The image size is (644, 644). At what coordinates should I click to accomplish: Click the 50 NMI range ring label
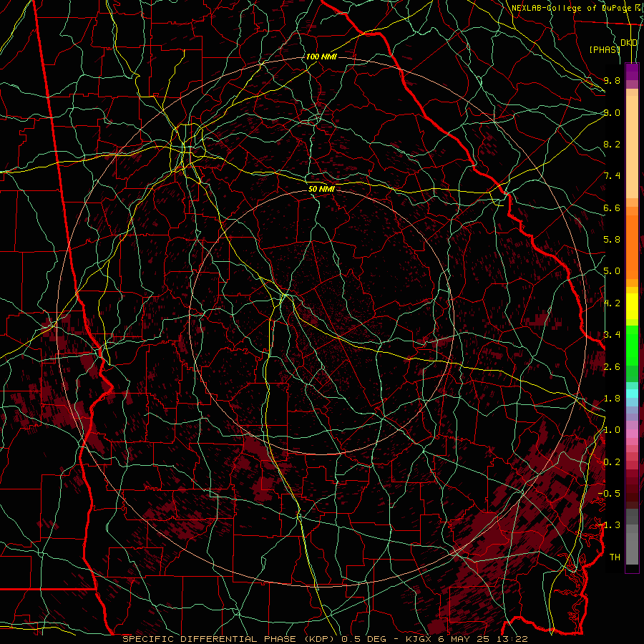pos(321,189)
